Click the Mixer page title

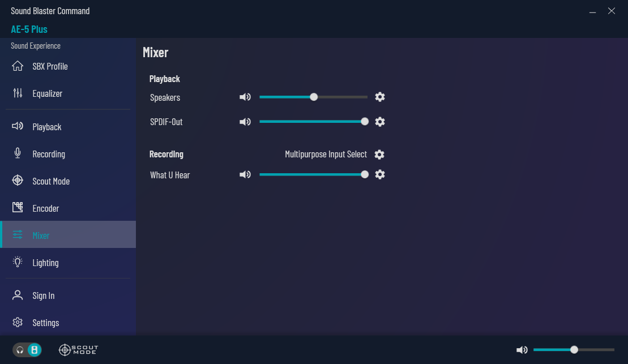(x=155, y=53)
